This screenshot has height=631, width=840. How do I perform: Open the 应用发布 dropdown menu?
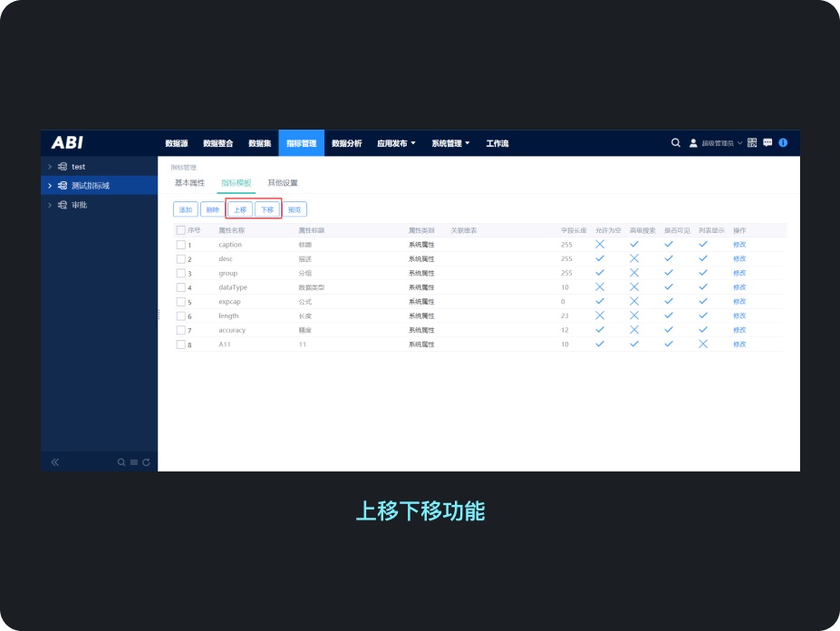click(x=396, y=143)
